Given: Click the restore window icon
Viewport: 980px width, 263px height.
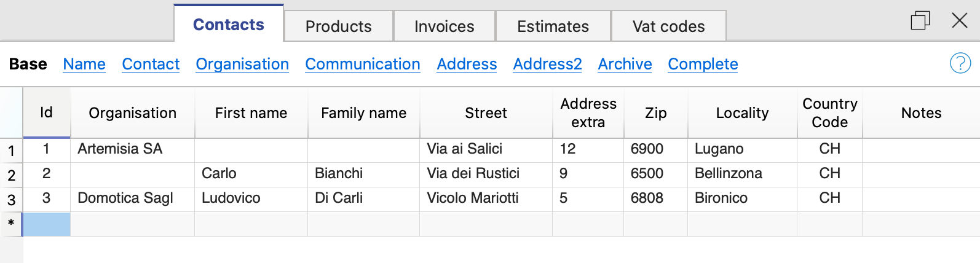Looking at the screenshot, I should [x=920, y=20].
